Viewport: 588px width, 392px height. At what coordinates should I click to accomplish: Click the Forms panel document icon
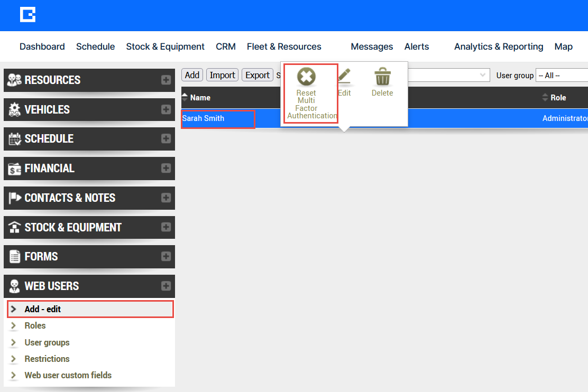(x=15, y=257)
